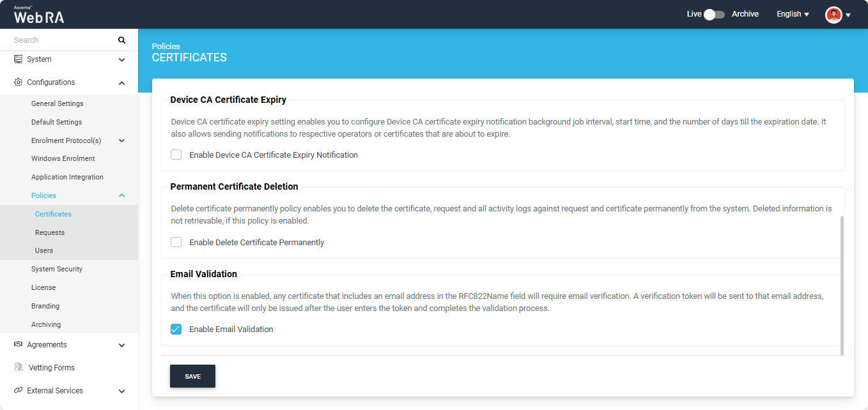
Task: Click the search magnifier icon
Action: click(121, 40)
